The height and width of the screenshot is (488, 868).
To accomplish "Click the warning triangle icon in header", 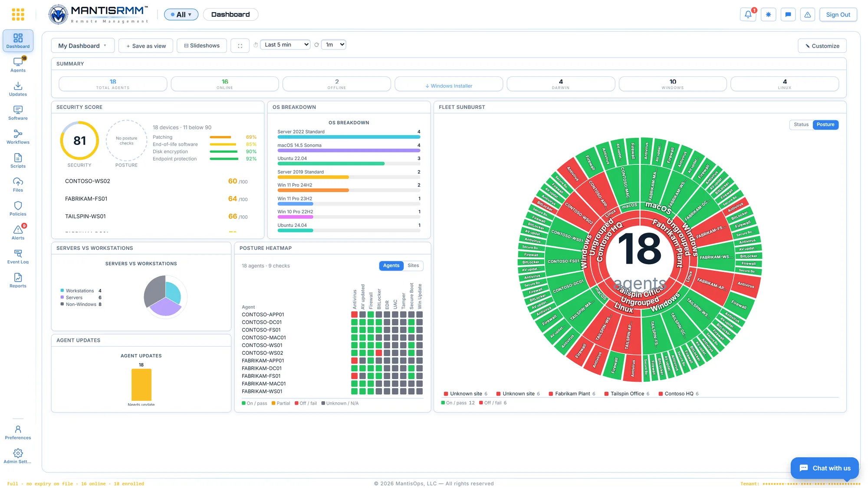I will pyautogui.click(x=808, y=14).
